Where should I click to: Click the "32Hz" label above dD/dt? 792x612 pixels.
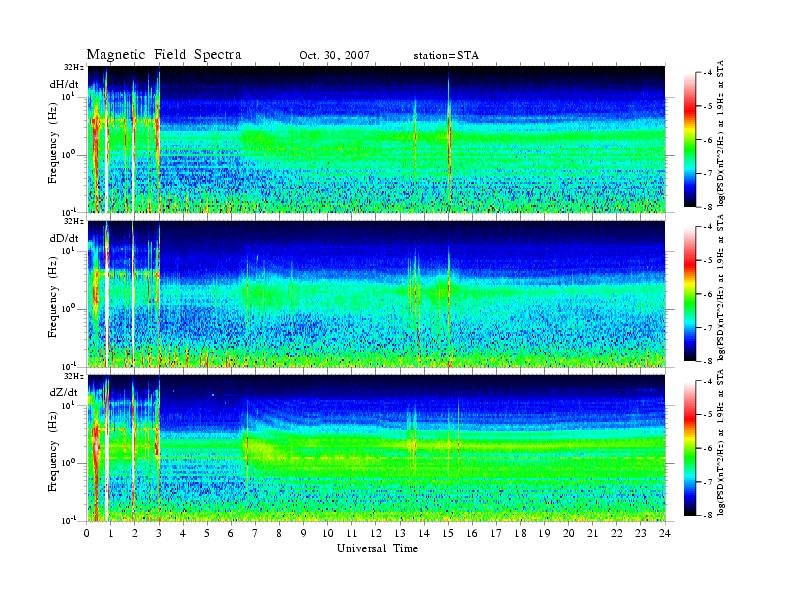click(x=74, y=221)
